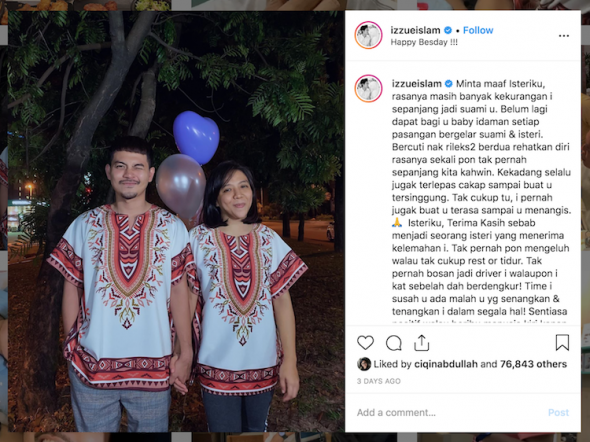Click ciqinabdullah small avatar near likes
The height and width of the screenshot is (442, 590).
(364, 364)
